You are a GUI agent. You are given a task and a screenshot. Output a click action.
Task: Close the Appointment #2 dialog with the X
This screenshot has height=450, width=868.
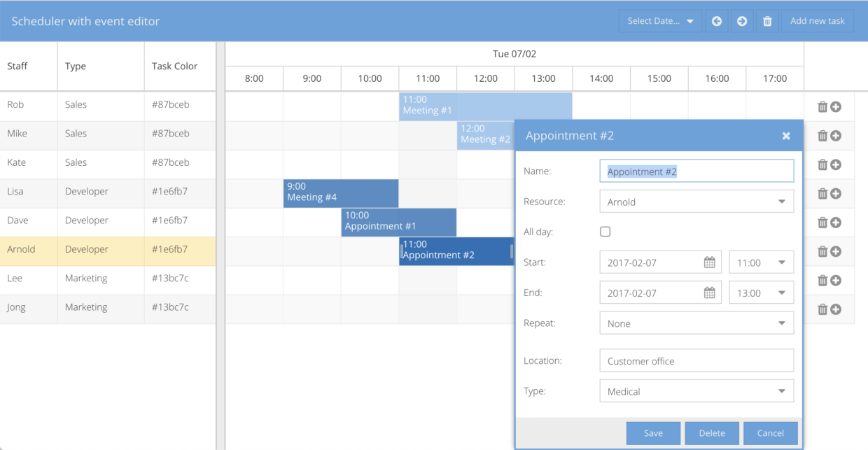pos(786,136)
